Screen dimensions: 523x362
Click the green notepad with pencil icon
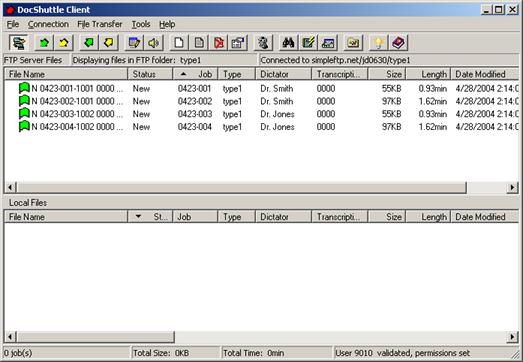tap(308, 43)
